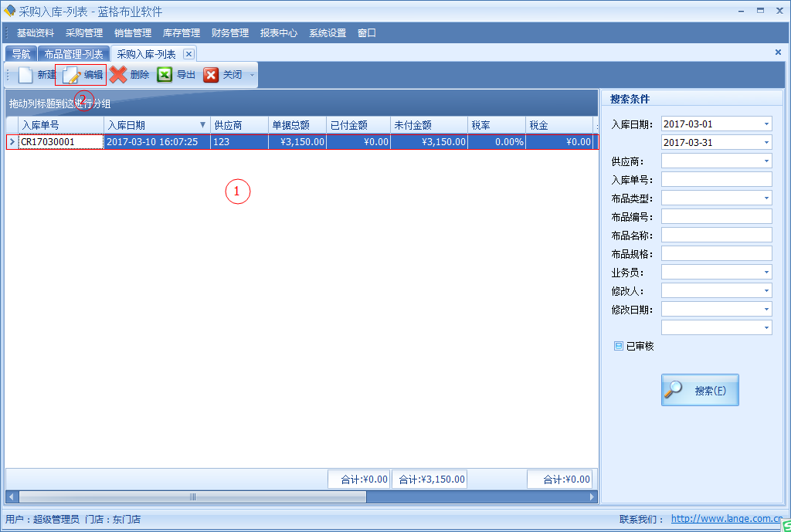Click the toolbar overflow arrow after 关闭
The width and height of the screenshot is (791, 532).
click(252, 76)
